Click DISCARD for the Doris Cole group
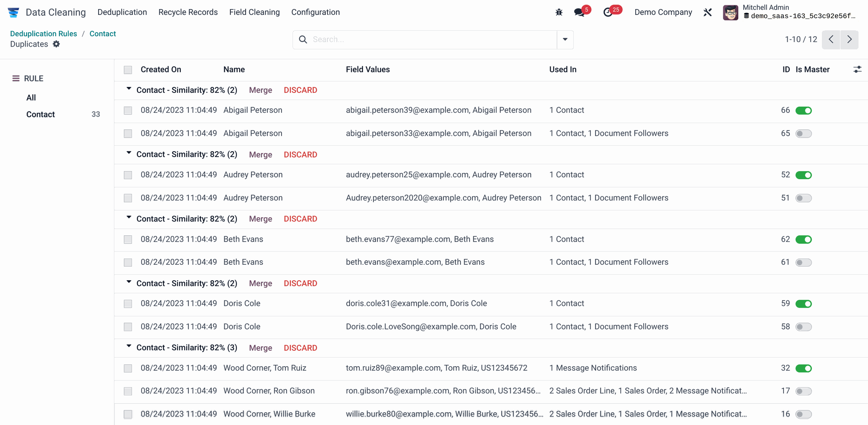The width and height of the screenshot is (868, 425). (300, 283)
